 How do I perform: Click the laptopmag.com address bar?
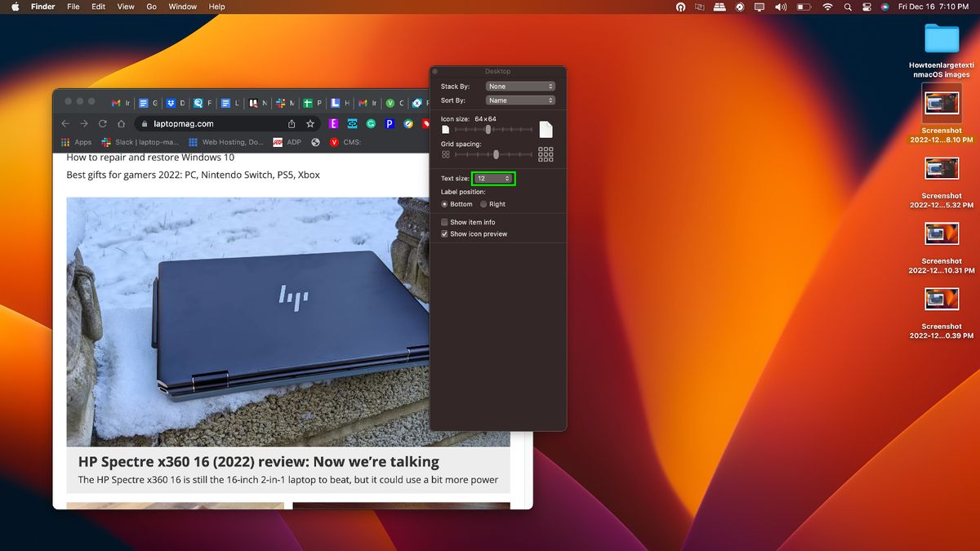point(227,124)
